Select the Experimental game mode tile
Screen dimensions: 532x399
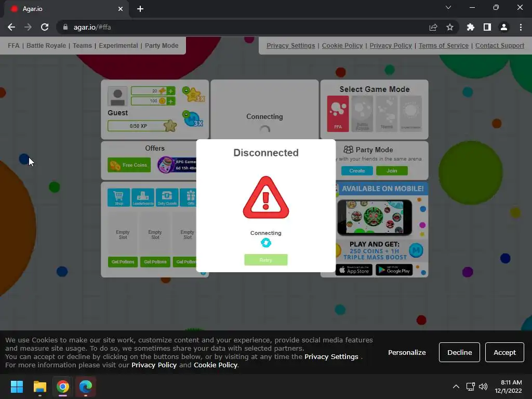(410, 113)
